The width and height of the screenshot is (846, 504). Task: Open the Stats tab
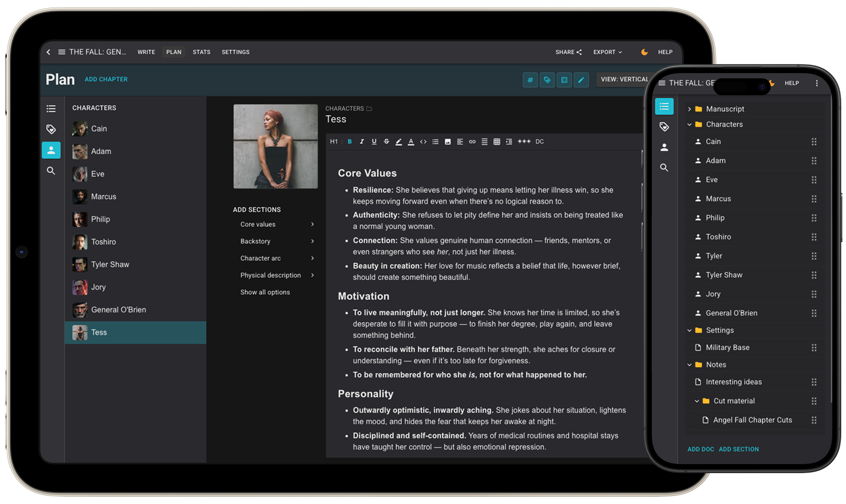click(x=201, y=52)
